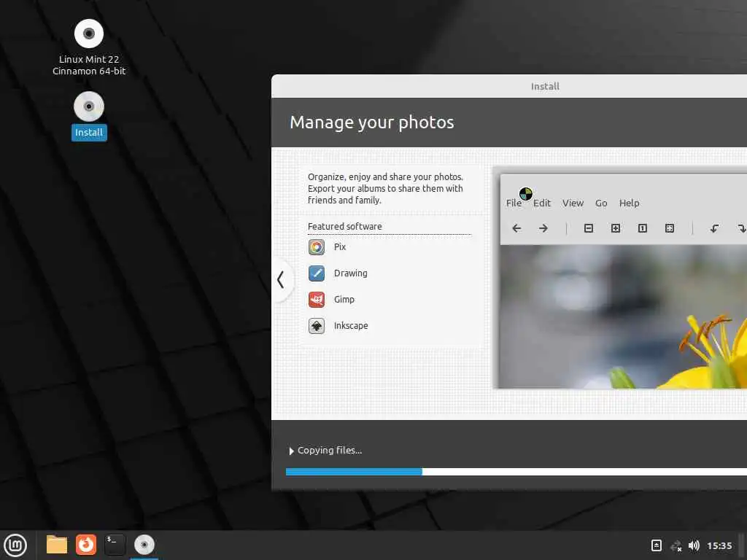747x560 pixels.
Task: Click the yellow flower photo preview
Action: coord(623,316)
